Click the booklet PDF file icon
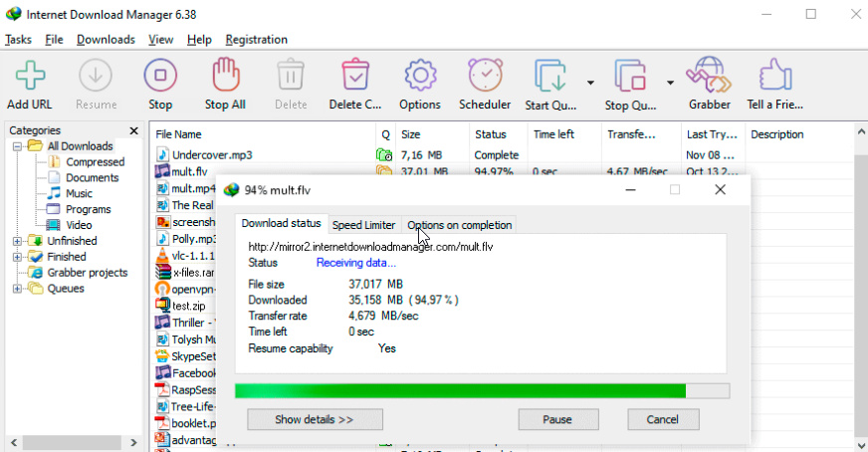 tap(162, 423)
